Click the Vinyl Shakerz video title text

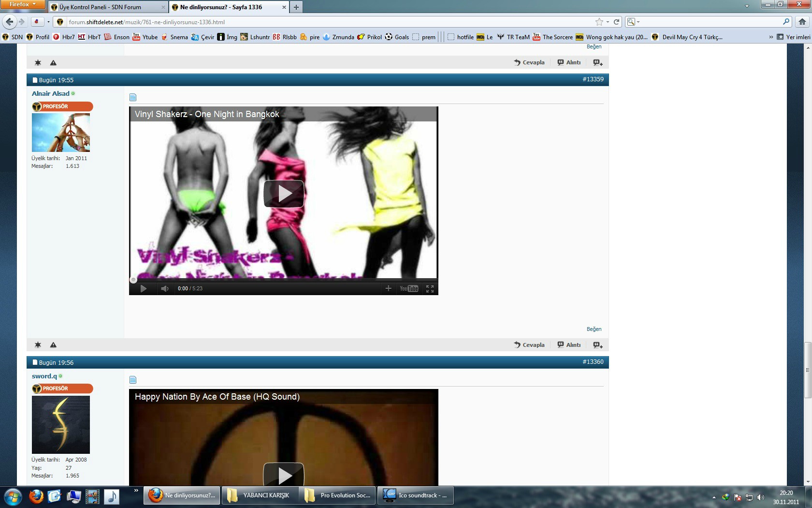click(207, 114)
